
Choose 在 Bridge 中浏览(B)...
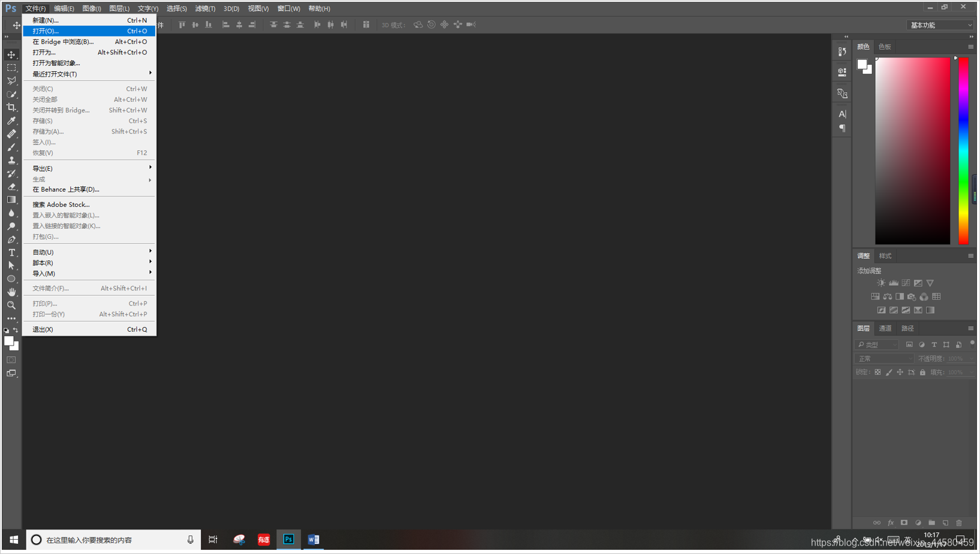pyautogui.click(x=89, y=42)
